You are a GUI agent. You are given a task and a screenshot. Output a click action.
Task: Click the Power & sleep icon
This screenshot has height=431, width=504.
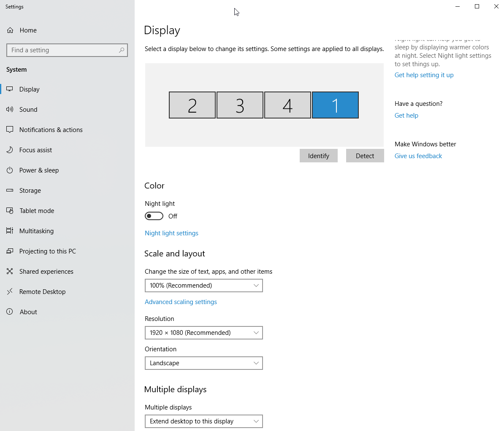point(10,170)
